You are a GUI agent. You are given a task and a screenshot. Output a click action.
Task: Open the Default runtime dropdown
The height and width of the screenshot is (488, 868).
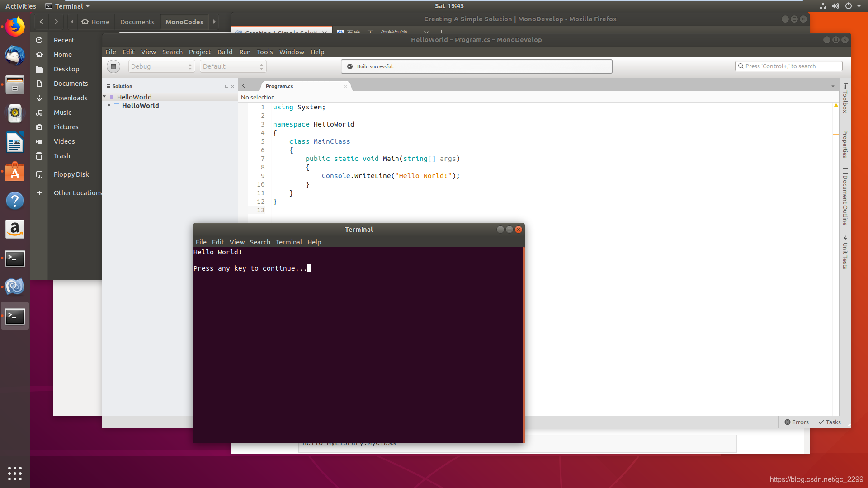pos(233,66)
